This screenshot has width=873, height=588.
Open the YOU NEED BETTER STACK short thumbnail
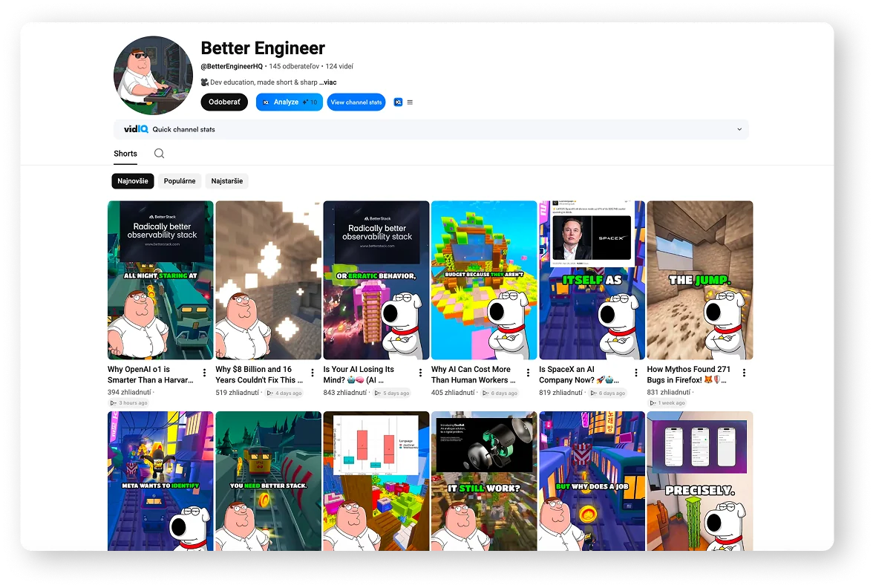269,481
